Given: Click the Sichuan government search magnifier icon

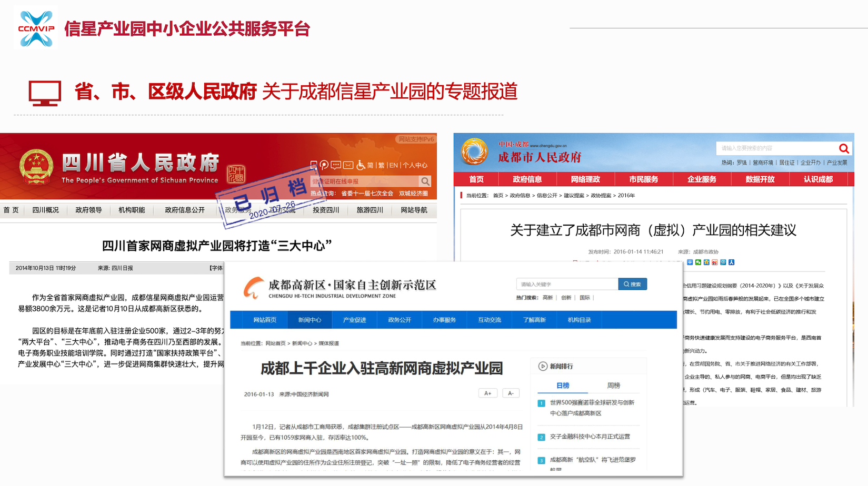Looking at the screenshot, I should point(425,181).
